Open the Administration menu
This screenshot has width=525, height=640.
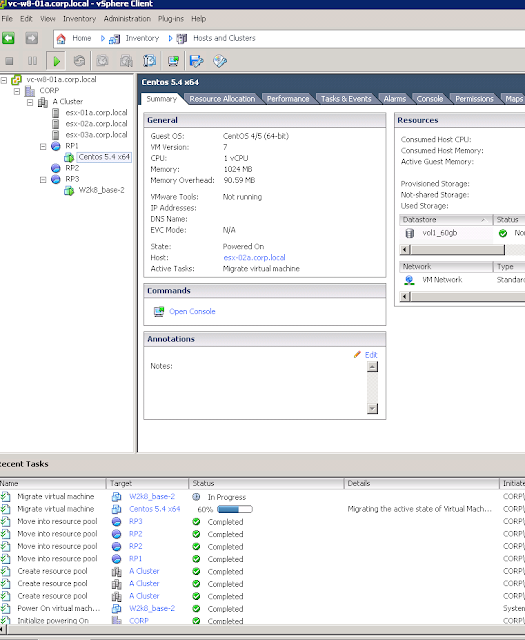127,19
